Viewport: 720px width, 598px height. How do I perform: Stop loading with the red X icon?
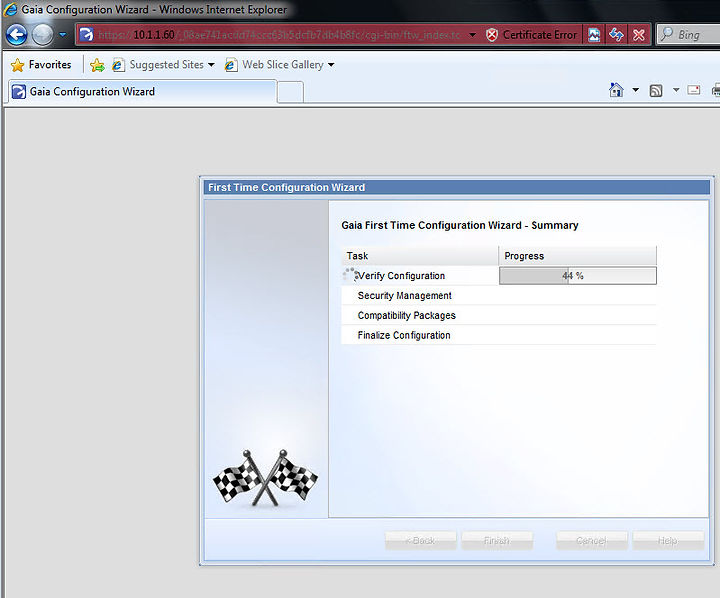pos(639,35)
